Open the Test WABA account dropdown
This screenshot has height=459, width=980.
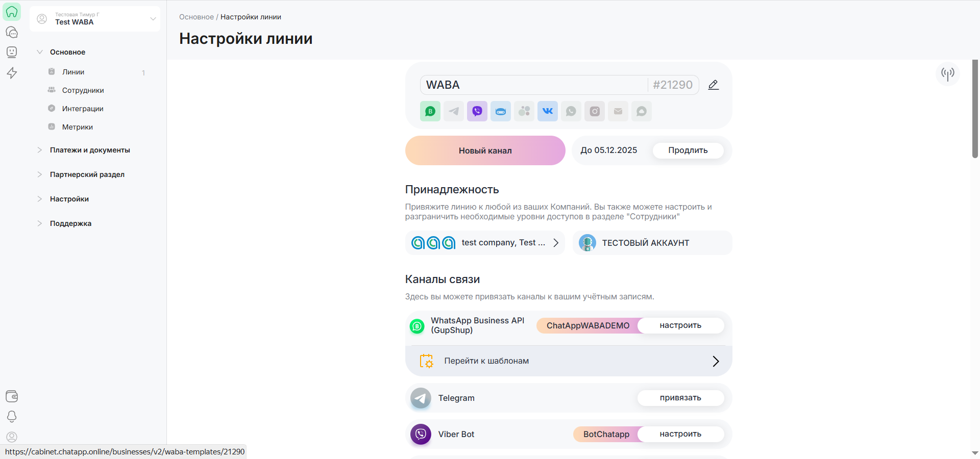point(95,19)
